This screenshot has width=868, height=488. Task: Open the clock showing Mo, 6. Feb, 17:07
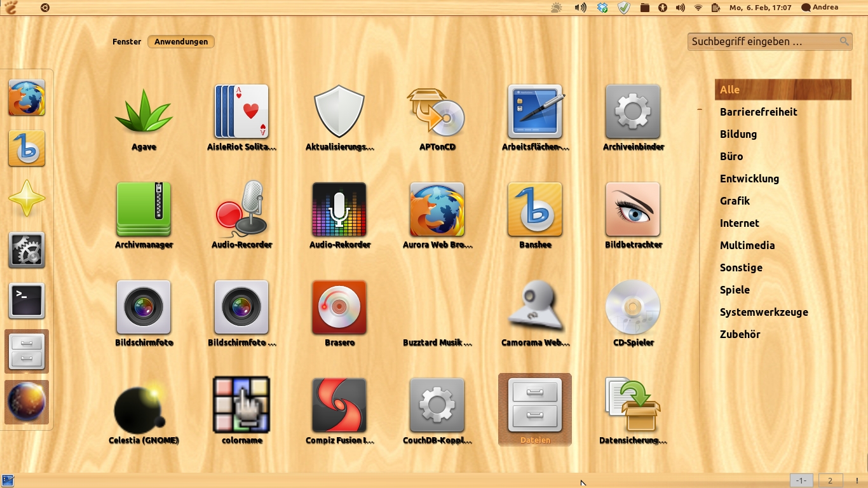[761, 8]
